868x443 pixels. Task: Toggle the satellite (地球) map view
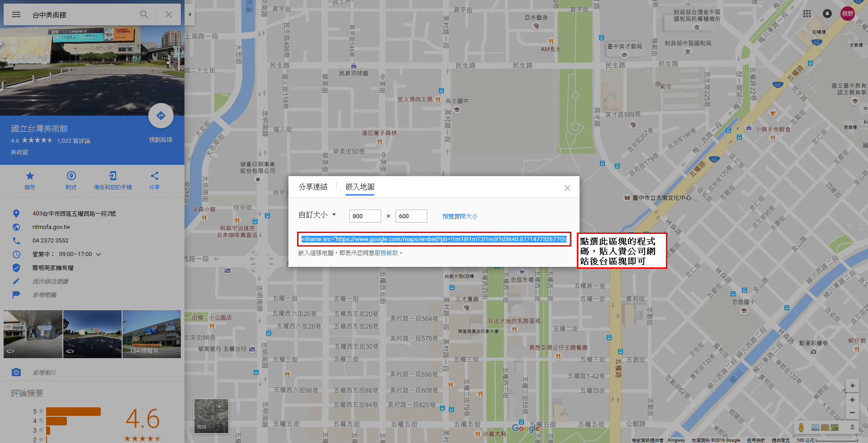tap(211, 416)
